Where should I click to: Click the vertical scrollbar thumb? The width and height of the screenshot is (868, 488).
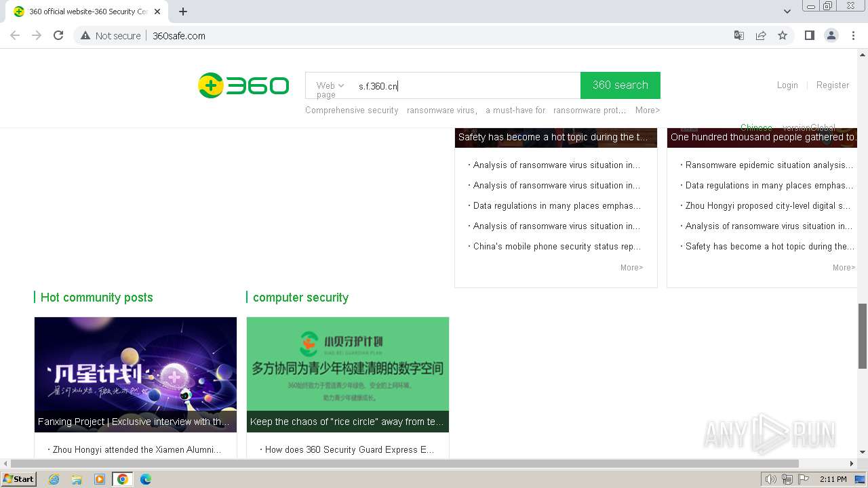point(863,336)
